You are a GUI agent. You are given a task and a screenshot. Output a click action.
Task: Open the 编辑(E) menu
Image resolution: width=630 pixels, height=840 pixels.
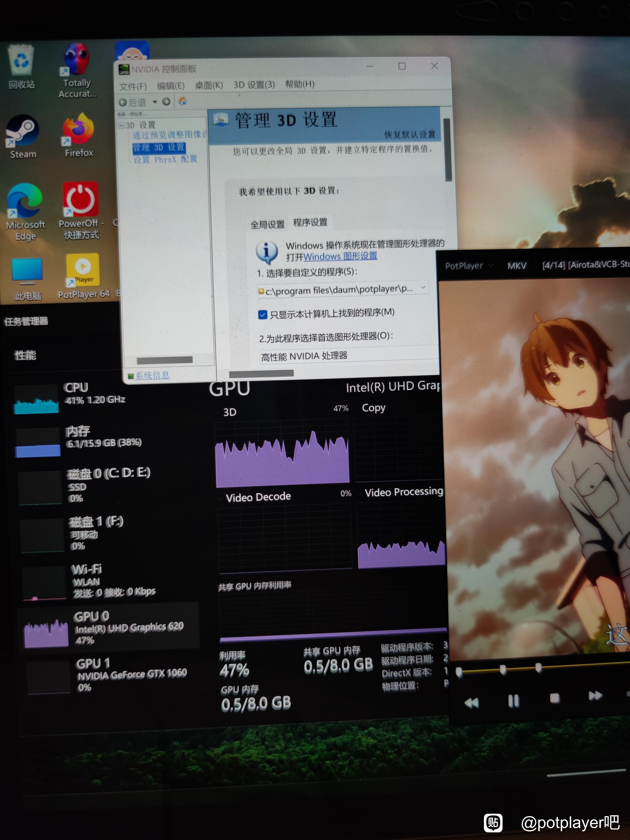[171, 86]
